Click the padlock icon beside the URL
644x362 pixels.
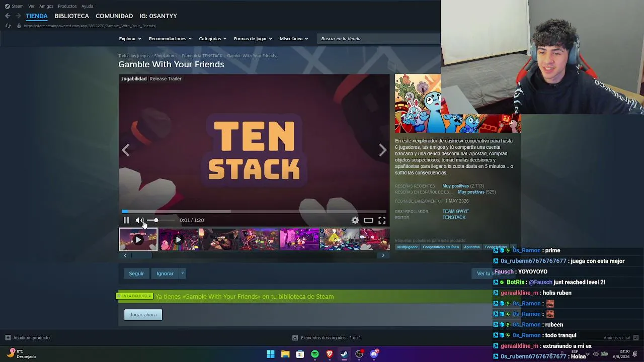[19, 26]
